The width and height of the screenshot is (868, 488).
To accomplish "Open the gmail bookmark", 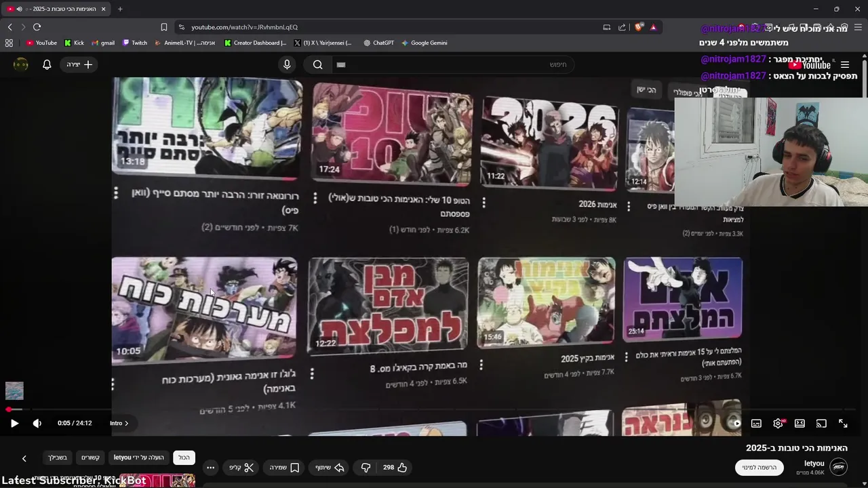I will tap(103, 43).
